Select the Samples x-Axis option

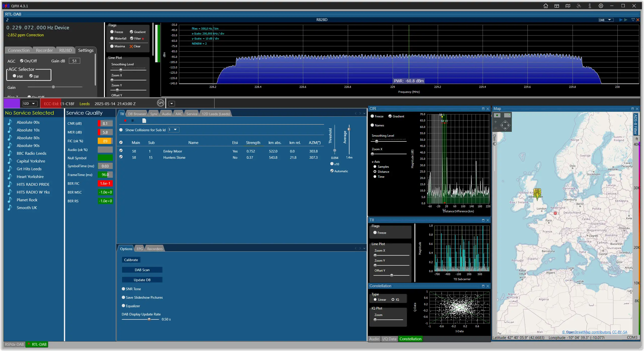pyautogui.click(x=381, y=167)
